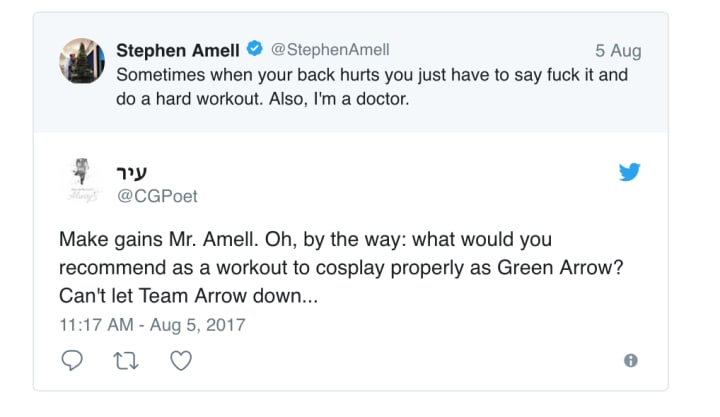Click Stephen Amell's verified badge

(256, 50)
